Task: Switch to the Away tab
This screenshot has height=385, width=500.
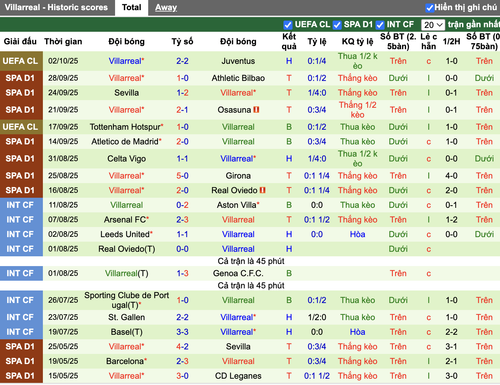Action: coord(166,7)
